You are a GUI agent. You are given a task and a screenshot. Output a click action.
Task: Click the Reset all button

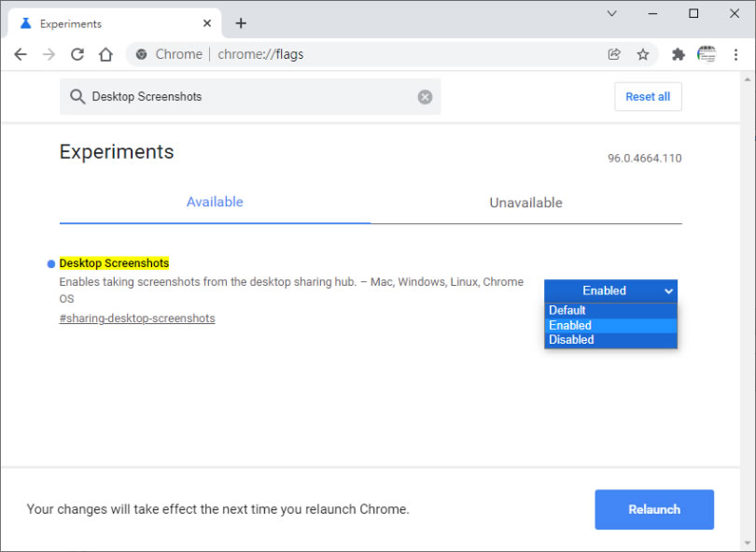point(648,96)
